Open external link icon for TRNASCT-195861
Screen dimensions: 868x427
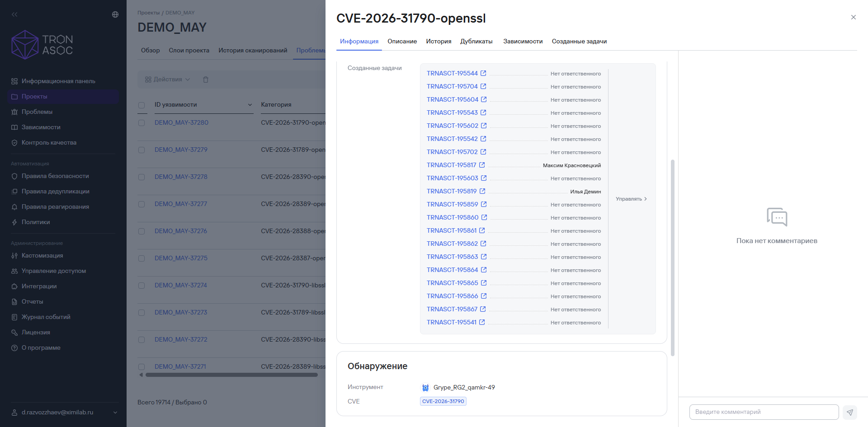point(482,230)
